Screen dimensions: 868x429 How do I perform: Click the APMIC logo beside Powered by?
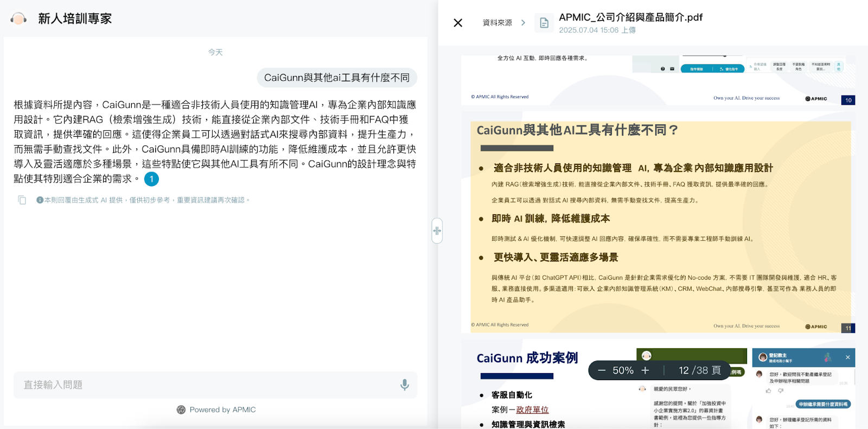181,410
